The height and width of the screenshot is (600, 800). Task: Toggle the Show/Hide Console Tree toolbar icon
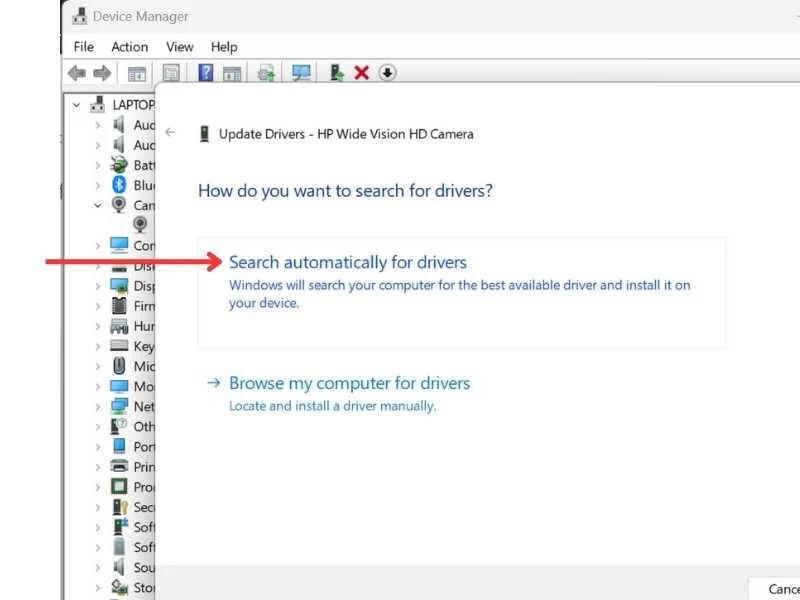coord(136,73)
